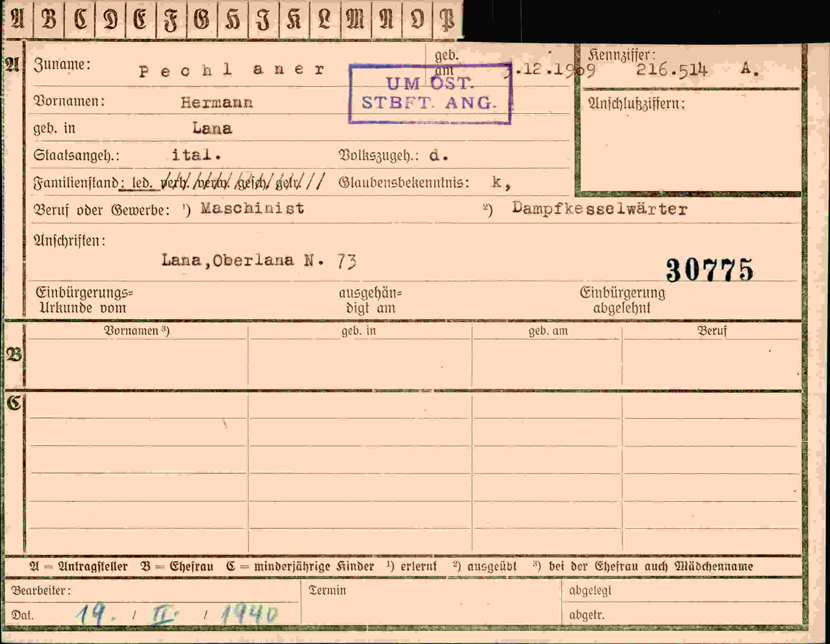This screenshot has width=830, height=644.
Task: Select the index tab letter K
Action: [x=294, y=19]
